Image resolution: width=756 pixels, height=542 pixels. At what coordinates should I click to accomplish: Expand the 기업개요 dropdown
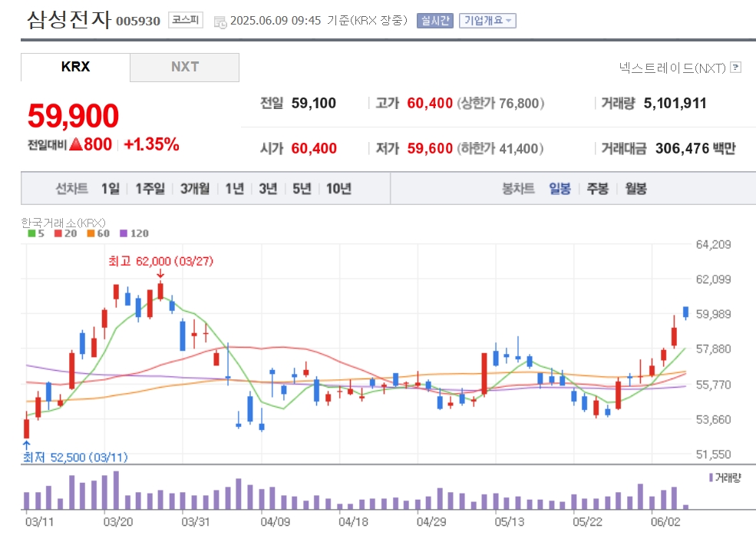pos(487,21)
